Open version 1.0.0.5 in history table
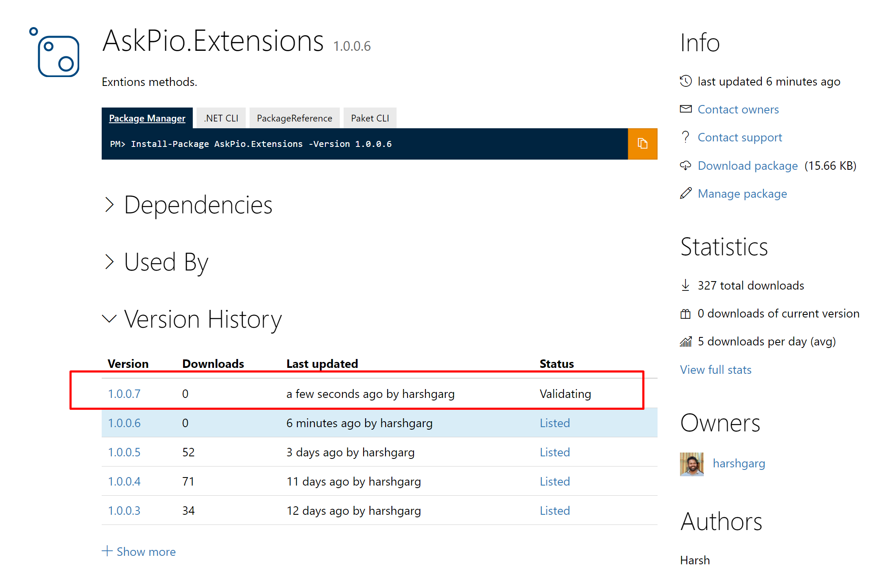The width and height of the screenshot is (891, 588). pos(124,452)
